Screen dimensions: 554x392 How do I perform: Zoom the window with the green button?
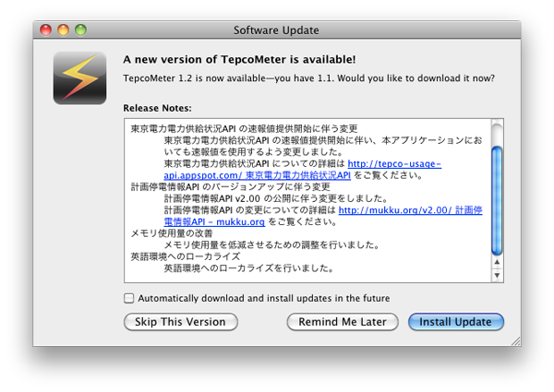(82, 30)
